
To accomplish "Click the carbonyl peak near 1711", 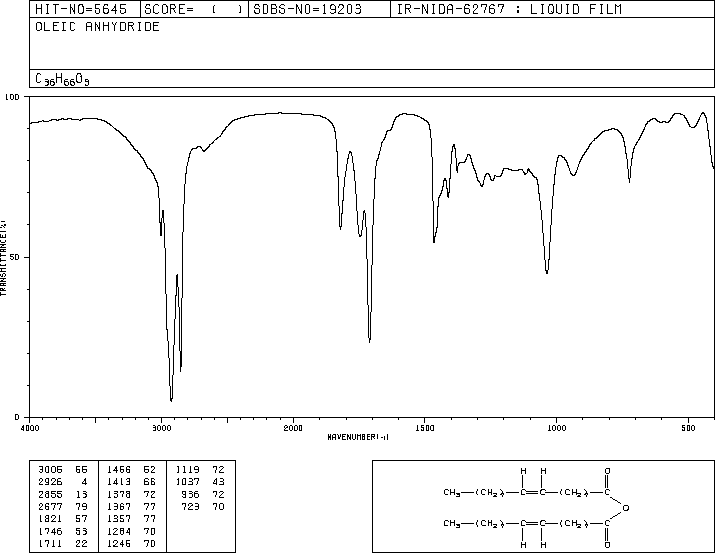I will (x=369, y=340).
